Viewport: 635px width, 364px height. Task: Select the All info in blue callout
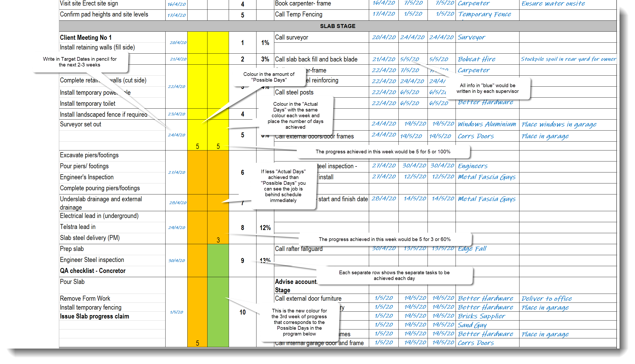pyautogui.click(x=487, y=88)
